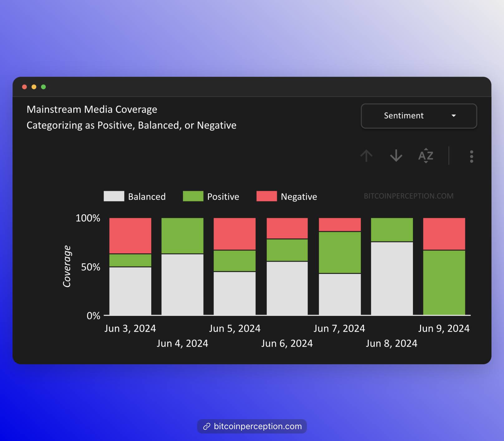Click the Jun 4, 2024 positive bar segment
Image resolution: width=504 pixels, height=441 pixels.
tap(182, 235)
